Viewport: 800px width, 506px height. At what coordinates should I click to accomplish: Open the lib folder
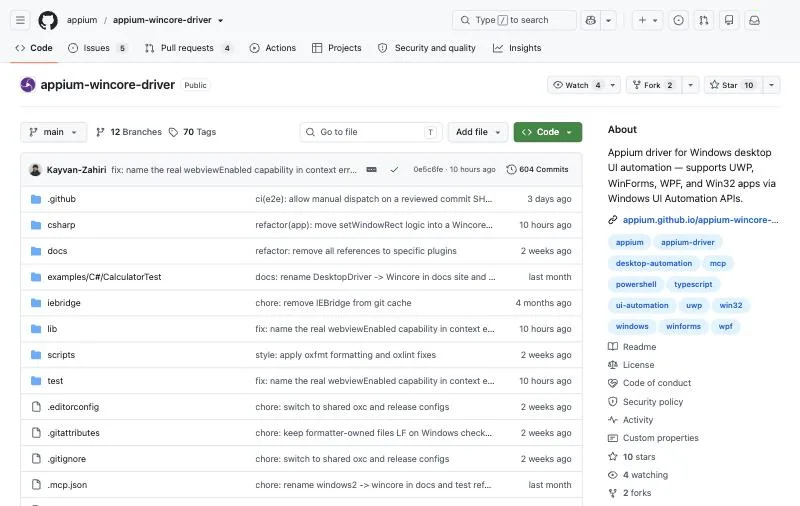(x=52, y=329)
